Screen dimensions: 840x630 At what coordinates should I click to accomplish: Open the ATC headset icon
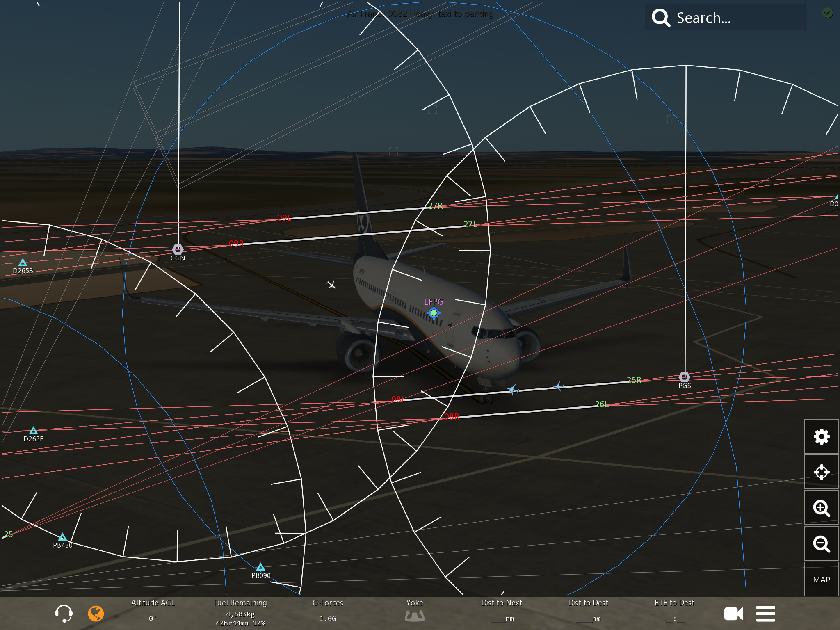point(64,614)
